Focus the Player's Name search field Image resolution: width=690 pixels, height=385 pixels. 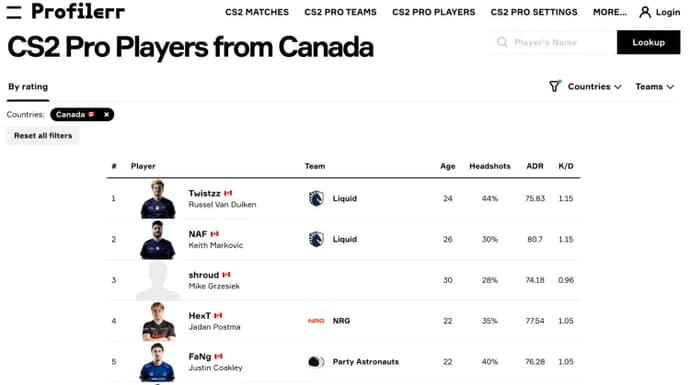click(x=554, y=42)
